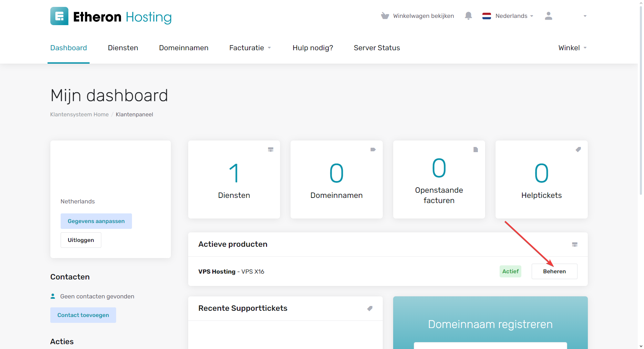The height and width of the screenshot is (349, 644).
Task: Expand the Winkel dropdown menu
Action: (x=572, y=48)
